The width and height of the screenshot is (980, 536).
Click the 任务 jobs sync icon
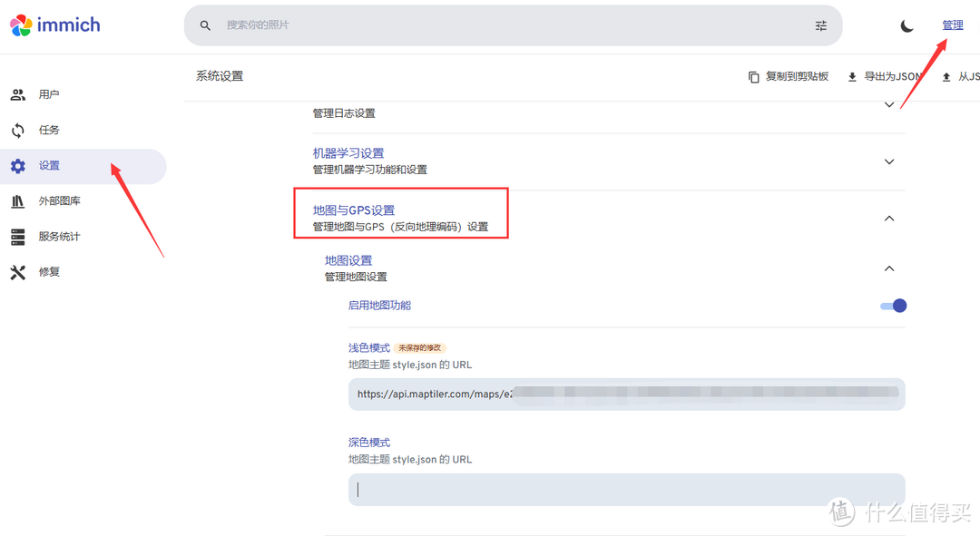point(18,130)
